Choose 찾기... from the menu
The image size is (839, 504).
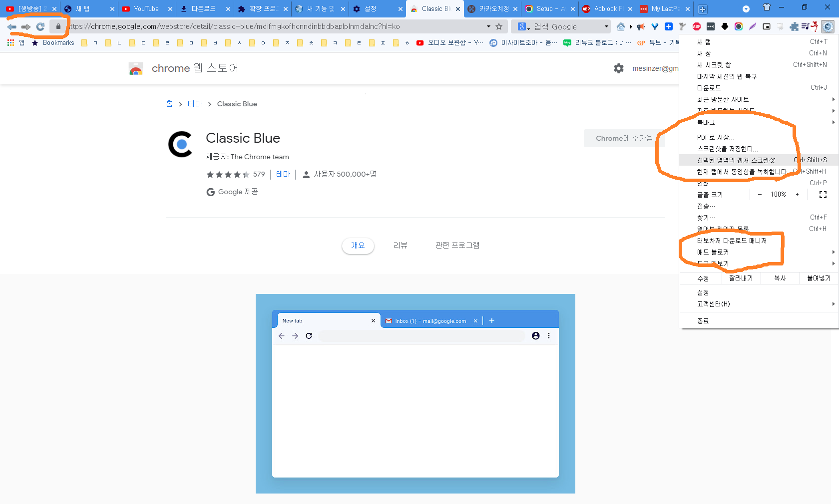[759, 218]
